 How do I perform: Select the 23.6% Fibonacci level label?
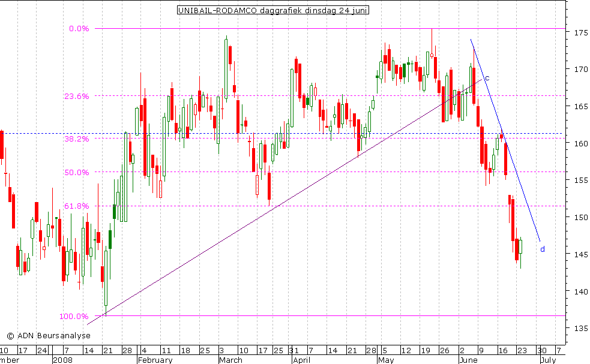[x=76, y=97]
